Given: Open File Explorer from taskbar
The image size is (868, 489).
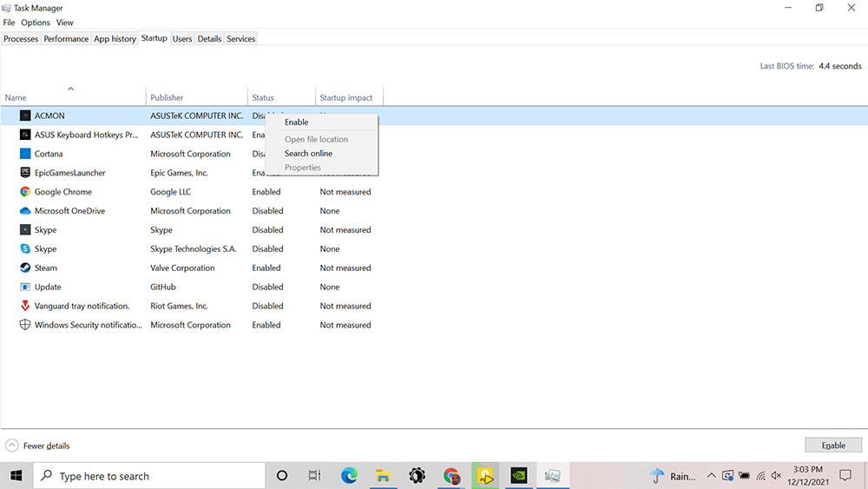Looking at the screenshot, I should (x=383, y=476).
